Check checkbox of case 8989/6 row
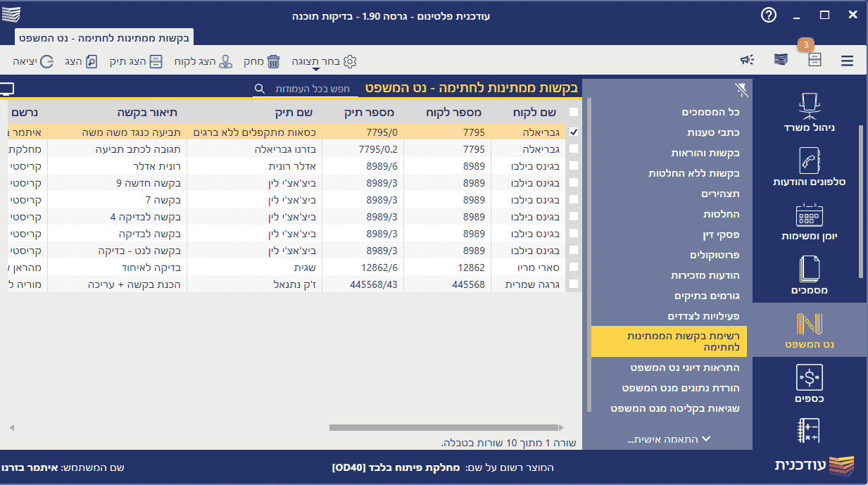The width and height of the screenshot is (868, 485). (x=574, y=165)
